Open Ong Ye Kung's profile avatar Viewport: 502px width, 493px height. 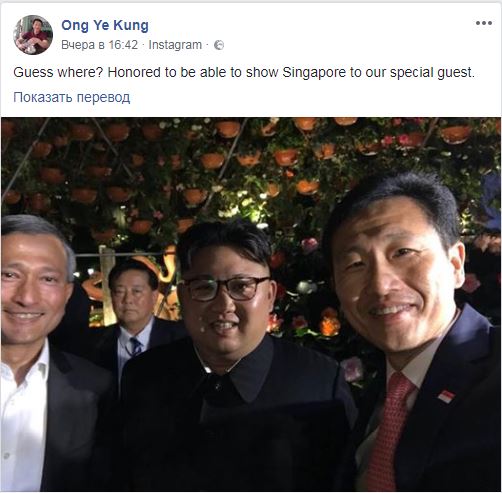coord(33,35)
